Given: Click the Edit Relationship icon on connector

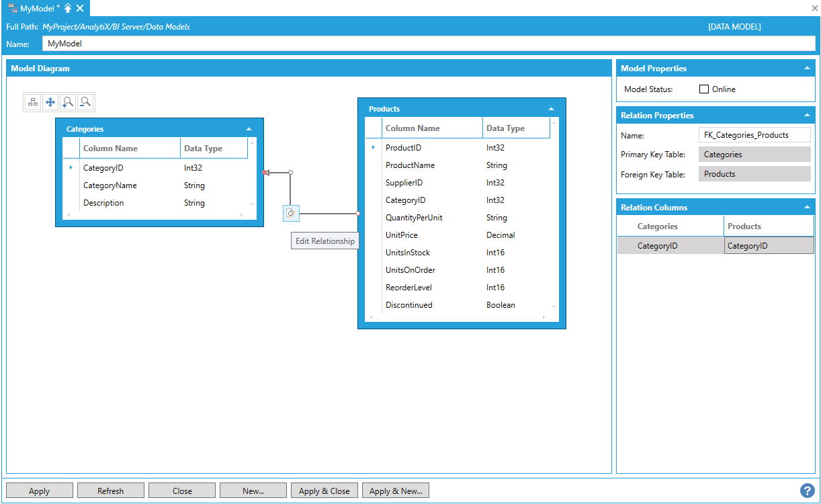Looking at the screenshot, I should tap(291, 213).
